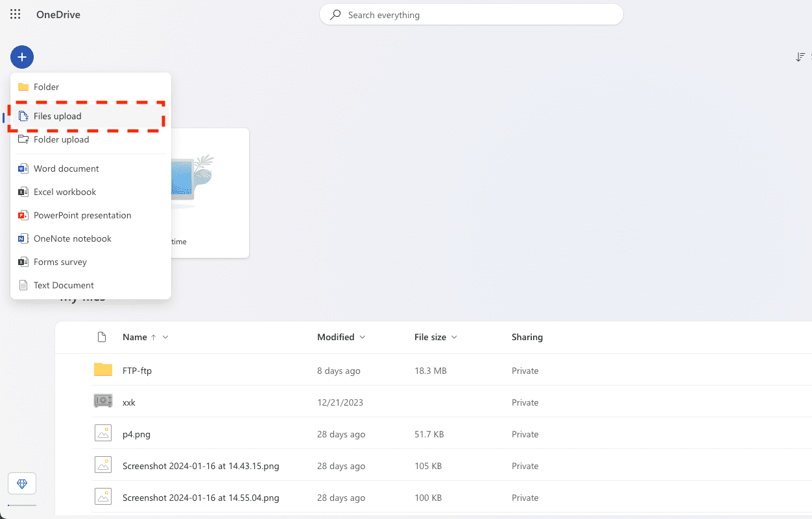The width and height of the screenshot is (812, 519).
Task: Open Screenshot 2024-01-16 at 14.43.15.png
Action: pos(201,466)
